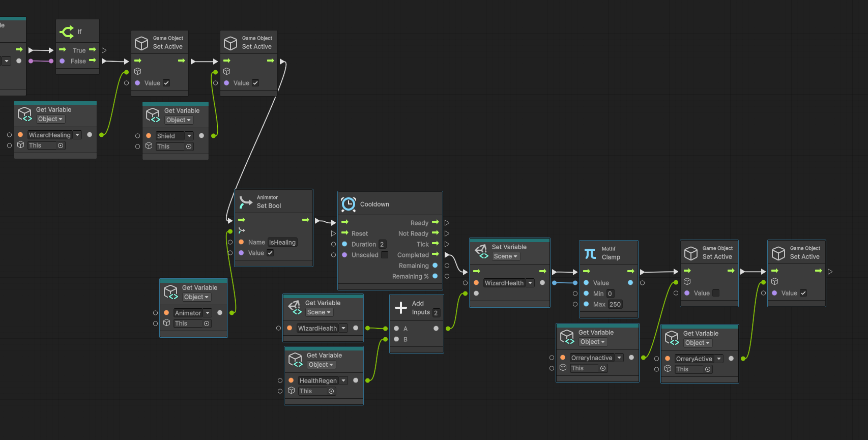The width and height of the screenshot is (868, 440).
Task: Click the If branch node icon
Action: point(67,32)
